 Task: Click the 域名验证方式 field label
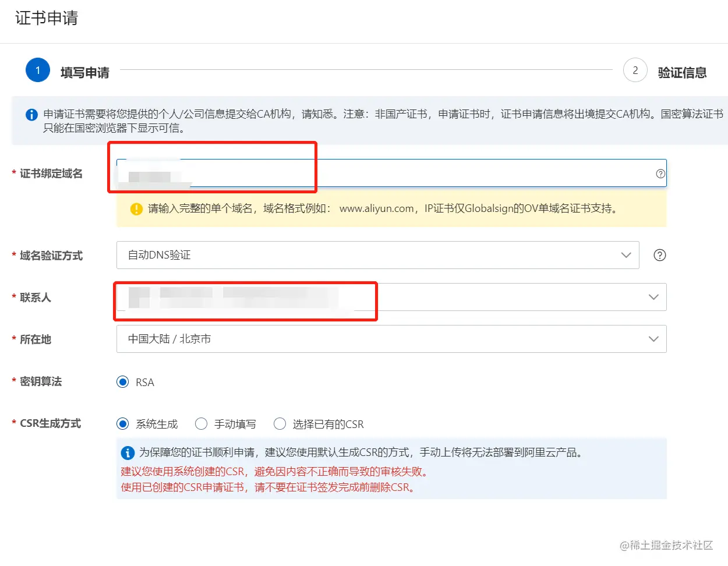[x=51, y=256]
